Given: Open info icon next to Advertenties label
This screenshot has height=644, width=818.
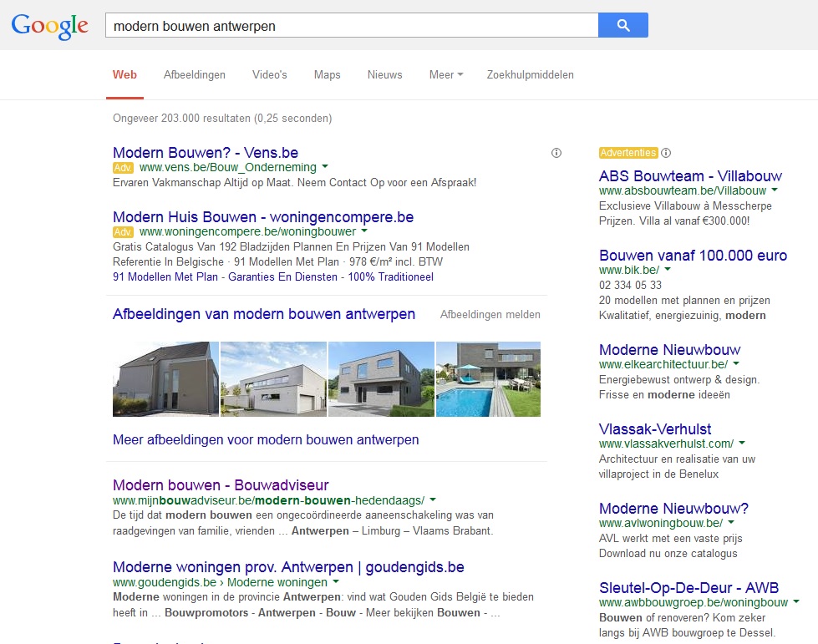Looking at the screenshot, I should [666, 153].
